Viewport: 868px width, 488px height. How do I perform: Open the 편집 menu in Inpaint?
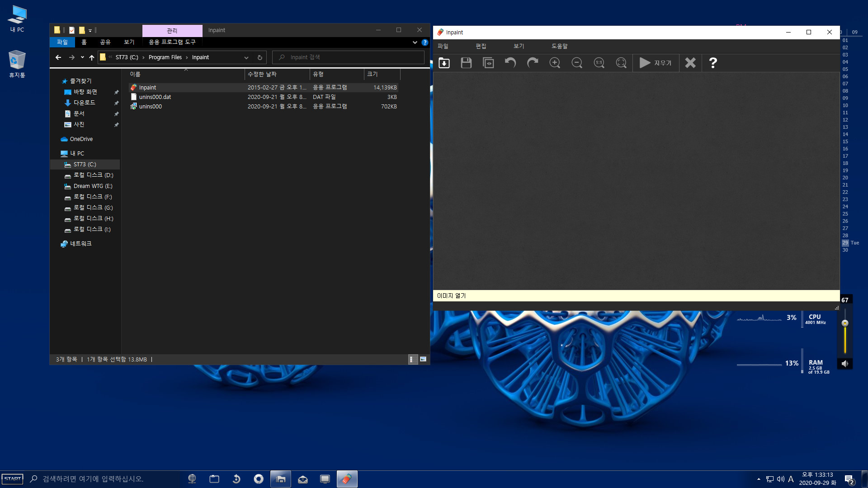[x=481, y=46]
